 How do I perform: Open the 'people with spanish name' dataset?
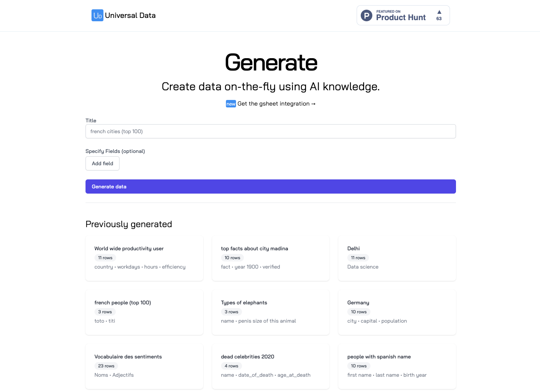click(x=397, y=366)
